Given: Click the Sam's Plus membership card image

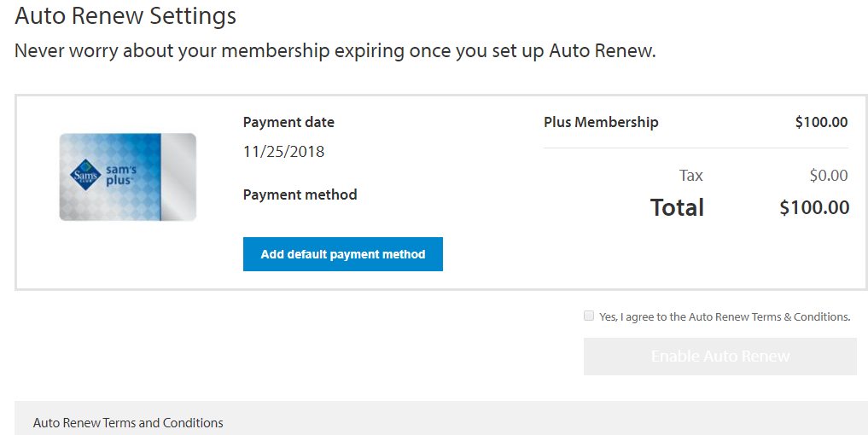Looking at the screenshot, I should coord(127,177).
